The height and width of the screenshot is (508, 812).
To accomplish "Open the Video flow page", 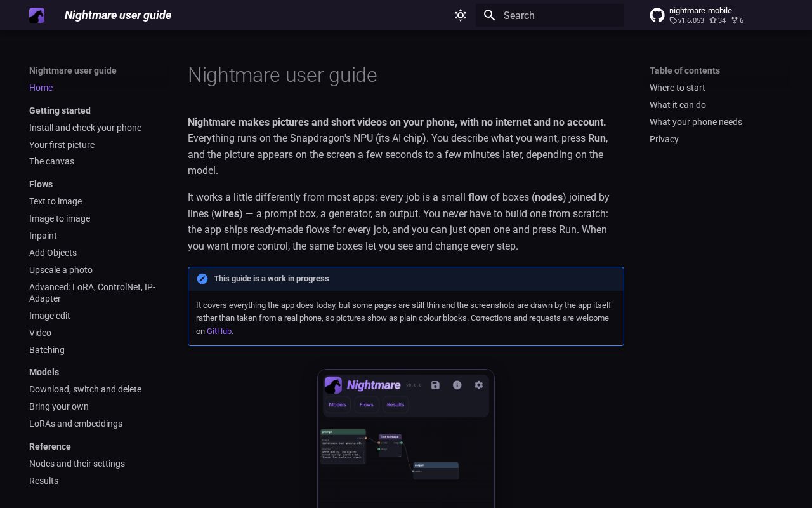I will pyautogui.click(x=40, y=333).
